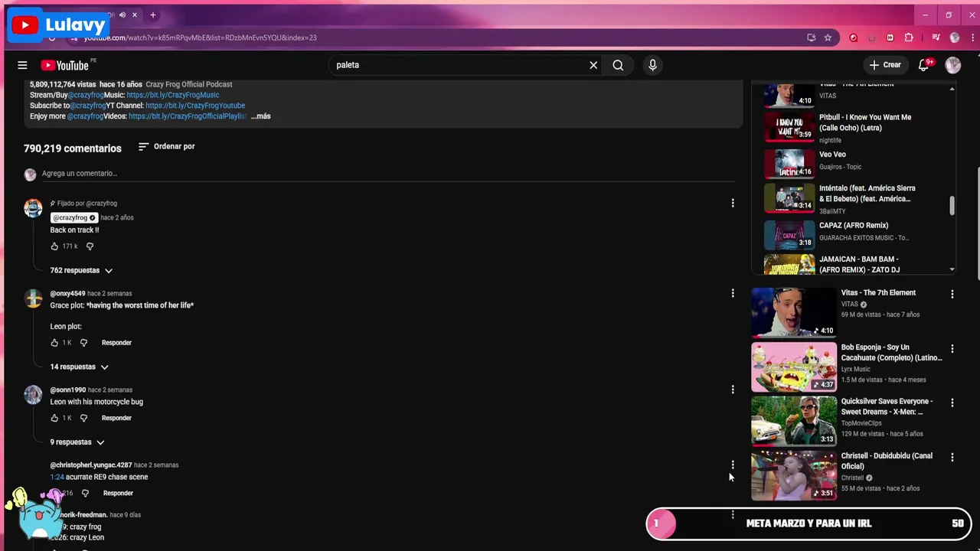Open options for Christell Dubidubidu video
The image size is (980, 551).
coord(952,457)
